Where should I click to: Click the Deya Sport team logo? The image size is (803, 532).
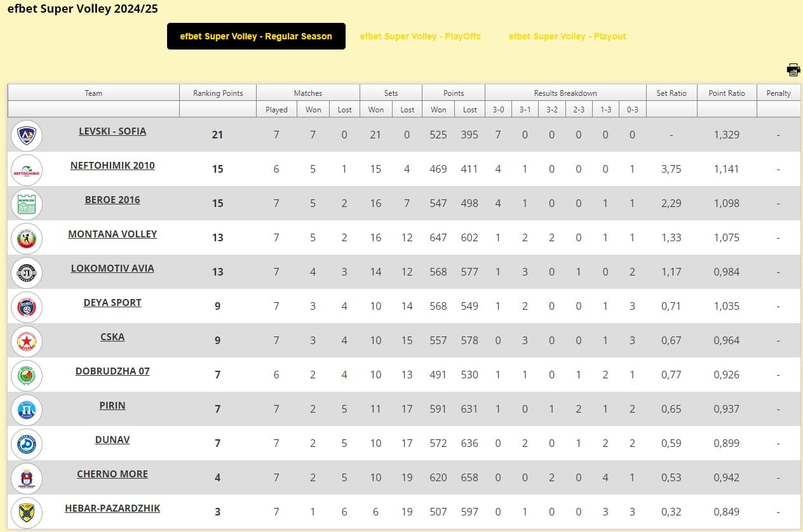27,307
